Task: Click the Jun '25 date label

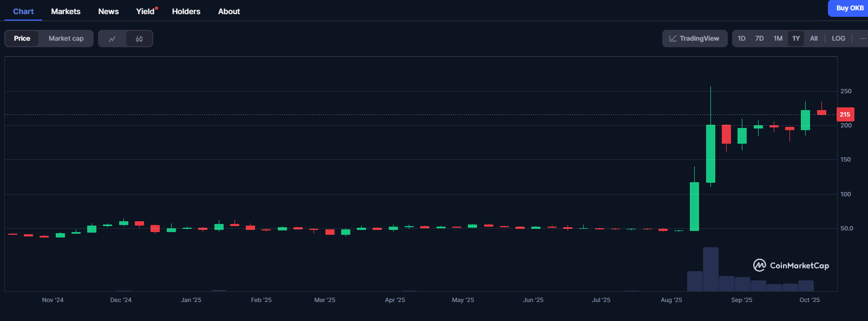Action: click(x=533, y=300)
